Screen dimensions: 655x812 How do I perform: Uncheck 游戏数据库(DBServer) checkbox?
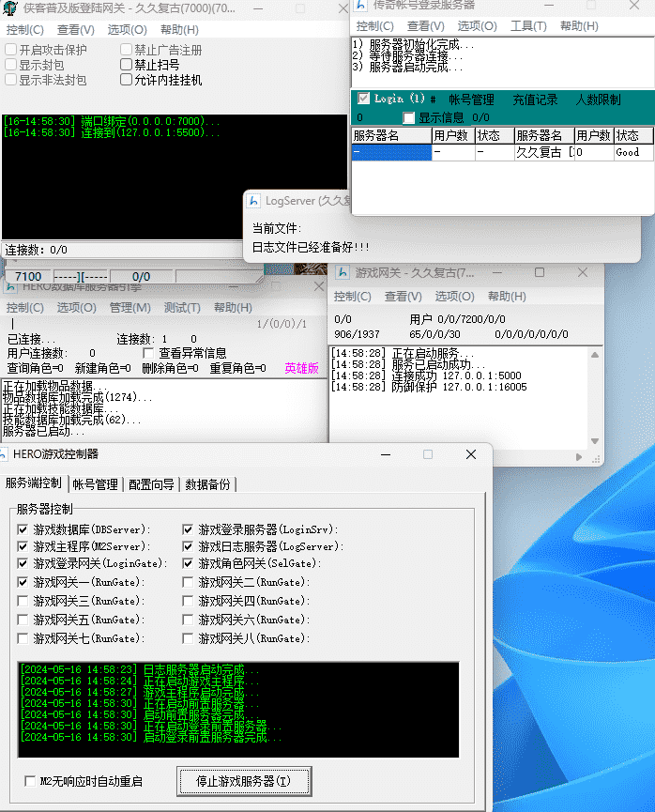click(23, 529)
